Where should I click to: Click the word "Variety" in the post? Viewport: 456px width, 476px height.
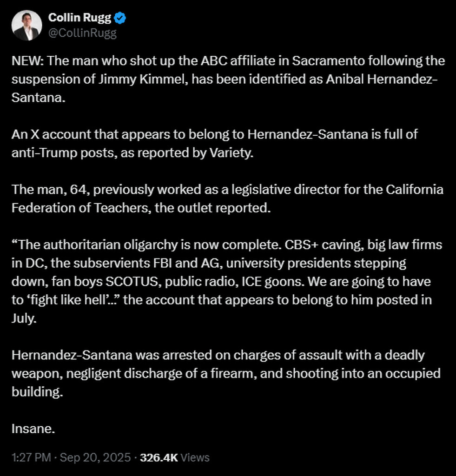click(233, 153)
